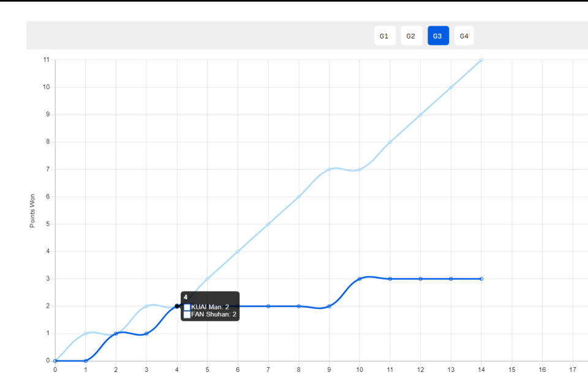
Task: Click the x-axis tick label 15
Action: (512, 370)
